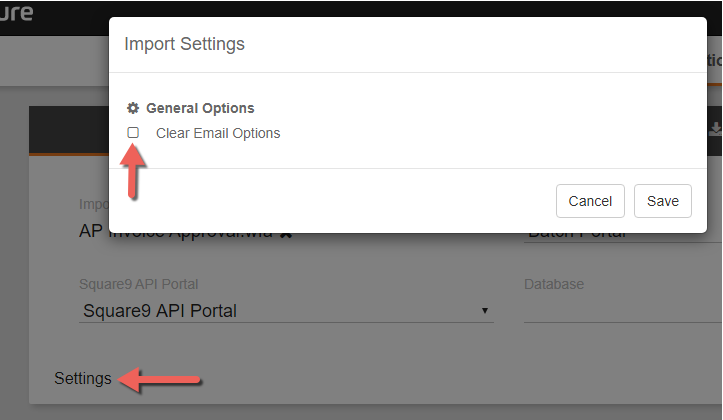This screenshot has height=420, width=723.
Task: Click the Database selection field
Action: 620,311
